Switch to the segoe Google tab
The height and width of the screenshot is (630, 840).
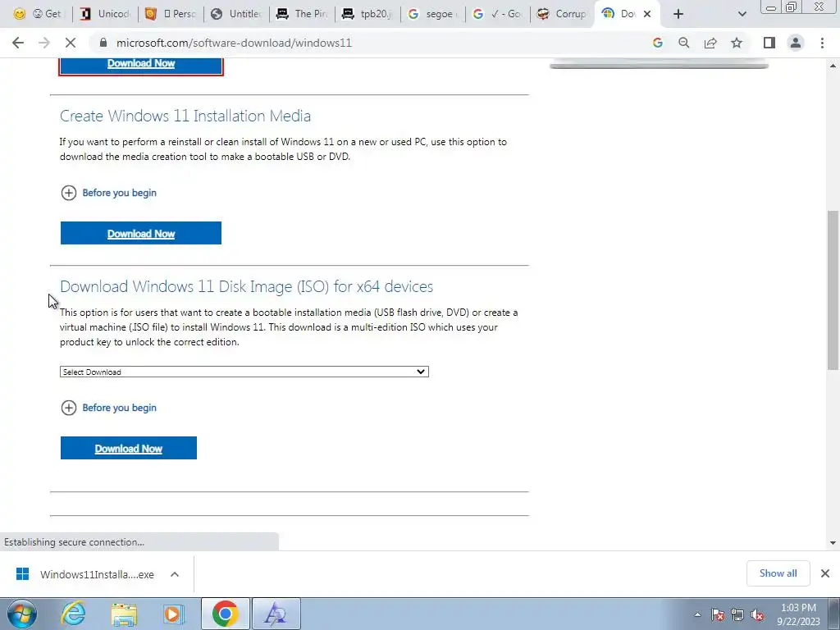tap(433, 14)
